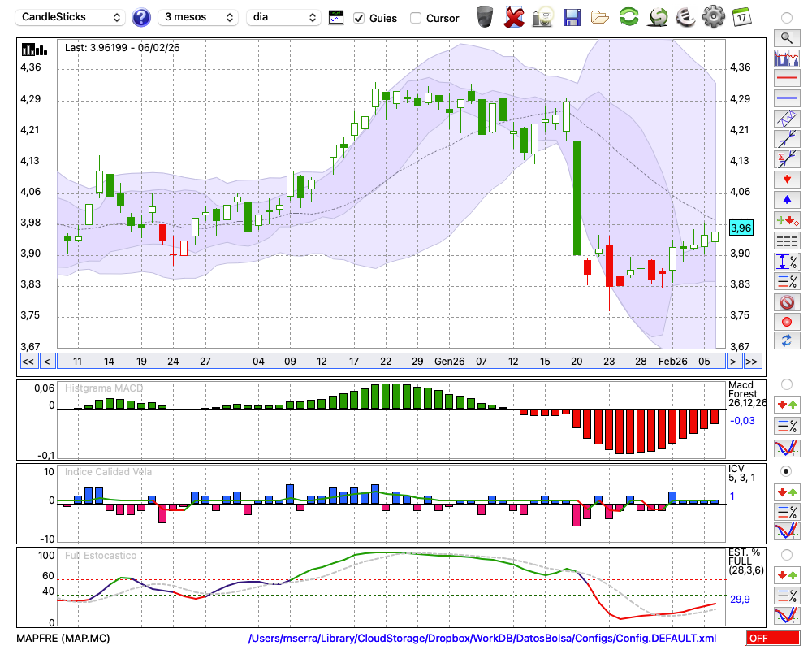Screen dimensions: 812x650
Task: Click the blue vertical range percent tool
Action: pos(787,262)
